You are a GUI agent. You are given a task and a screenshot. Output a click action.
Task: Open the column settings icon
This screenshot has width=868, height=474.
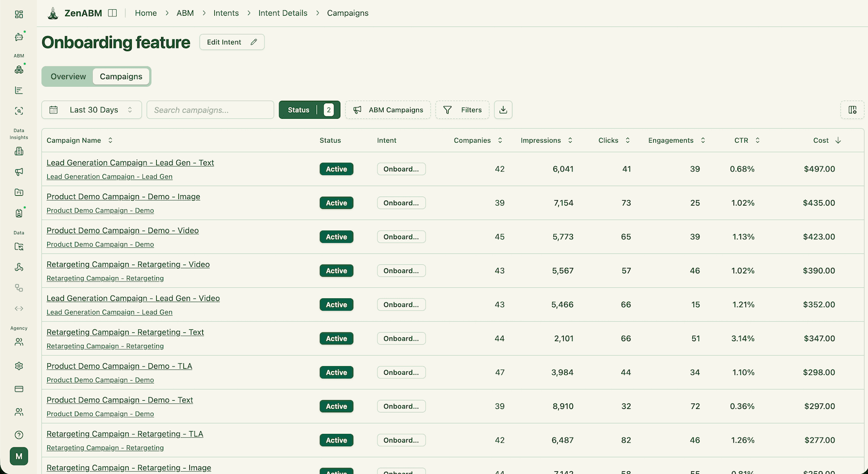pos(852,110)
